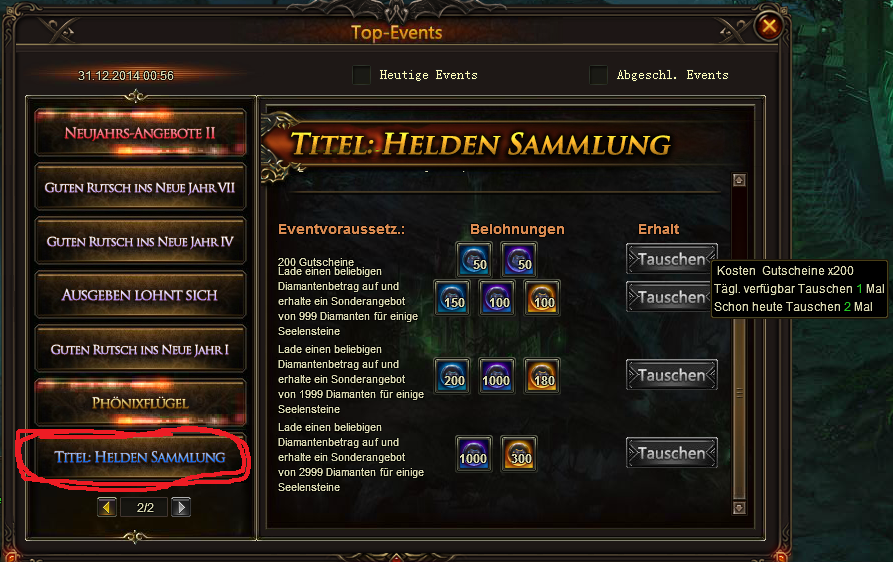Click the blue 200 reward icon
The height and width of the screenshot is (562, 893).
point(453,376)
